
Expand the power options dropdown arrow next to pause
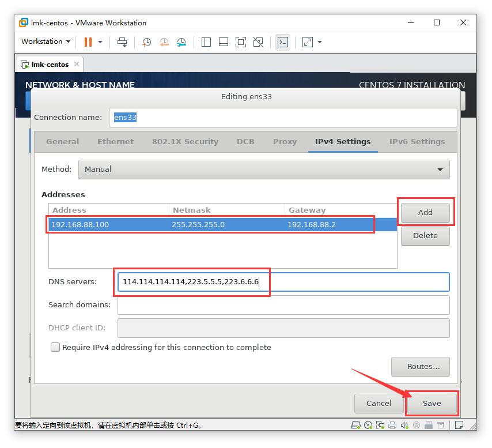coord(100,42)
